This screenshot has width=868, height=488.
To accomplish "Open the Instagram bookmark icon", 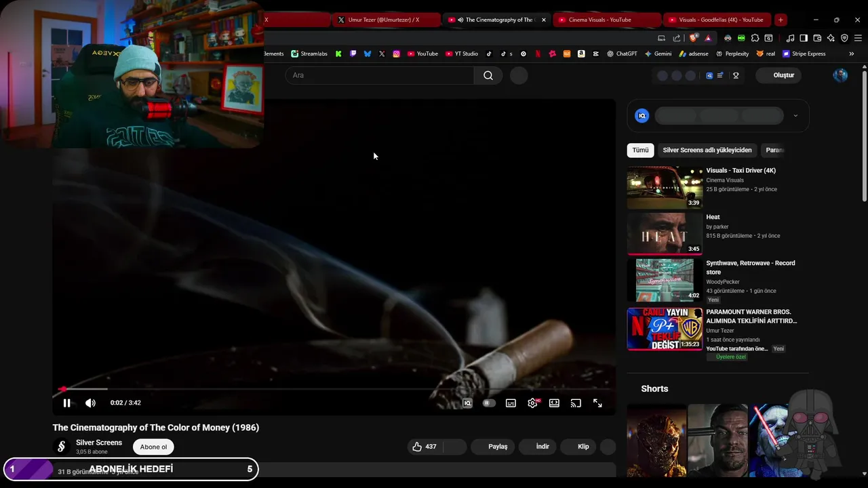I will [396, 54].
